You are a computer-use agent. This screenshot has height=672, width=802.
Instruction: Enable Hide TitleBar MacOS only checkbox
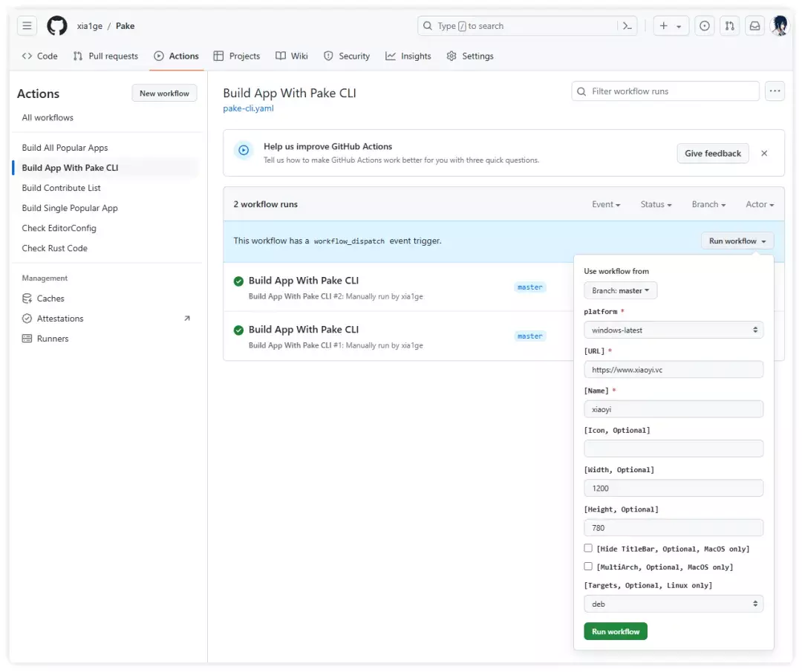[x=588, y=549]
